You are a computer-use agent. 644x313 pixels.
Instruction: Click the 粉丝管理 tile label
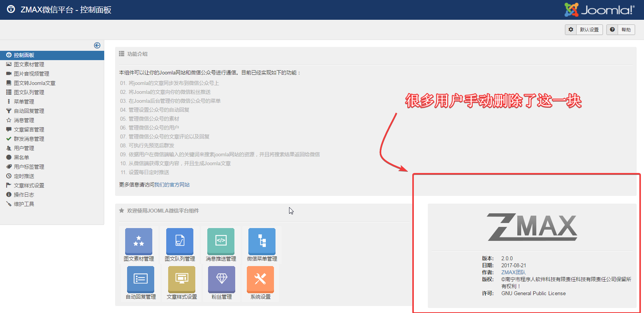[x=222, y=297]
